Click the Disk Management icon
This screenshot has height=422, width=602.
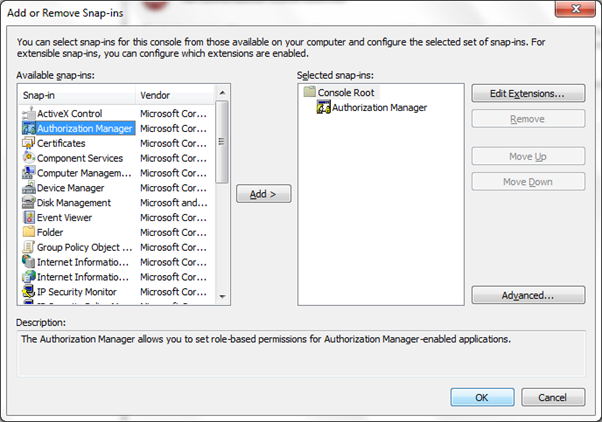[x=29, y=203]
